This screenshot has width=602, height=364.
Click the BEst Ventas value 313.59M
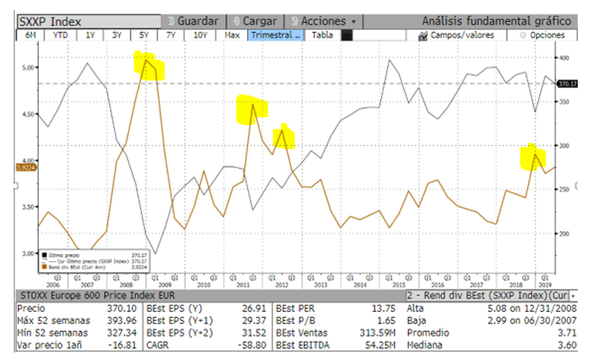coord(377,333)
